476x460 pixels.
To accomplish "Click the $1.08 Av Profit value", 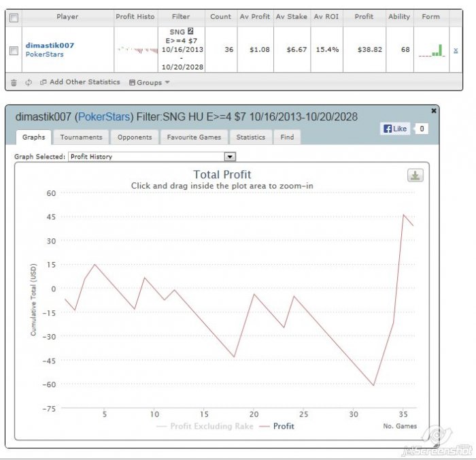I will [260, 50].
